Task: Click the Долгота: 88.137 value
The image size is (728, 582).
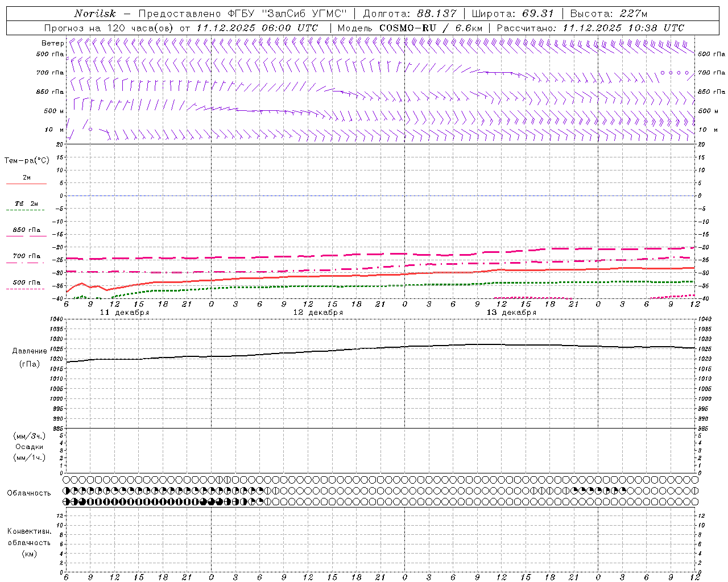Action: click(409, 14)
